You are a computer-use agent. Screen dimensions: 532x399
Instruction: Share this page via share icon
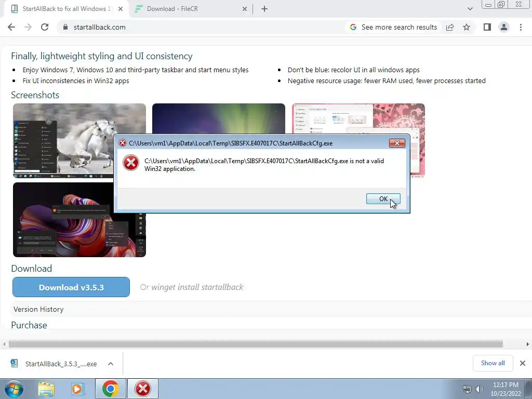450,27
